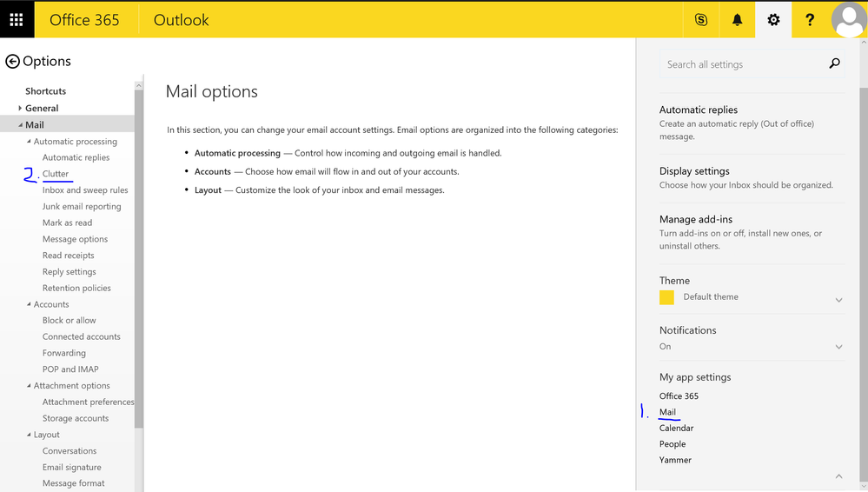Go back using the Options arrow
This screenshot has height=492, width=868.
point(13,62)
